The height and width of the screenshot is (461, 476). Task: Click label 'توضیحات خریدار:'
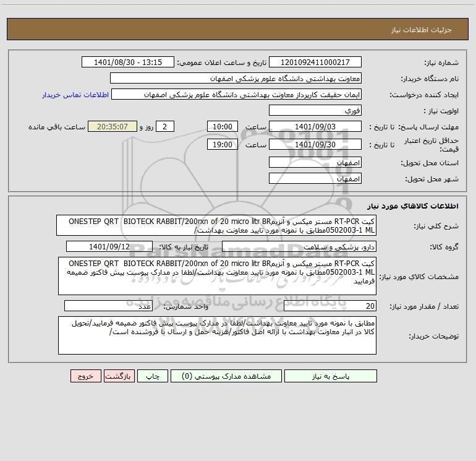click(433, 336)
